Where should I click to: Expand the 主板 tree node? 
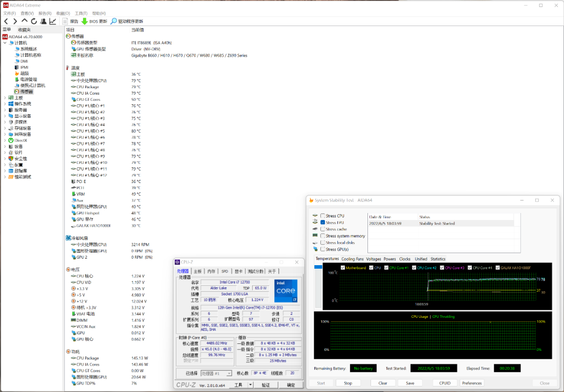click(x=5, y=98)
